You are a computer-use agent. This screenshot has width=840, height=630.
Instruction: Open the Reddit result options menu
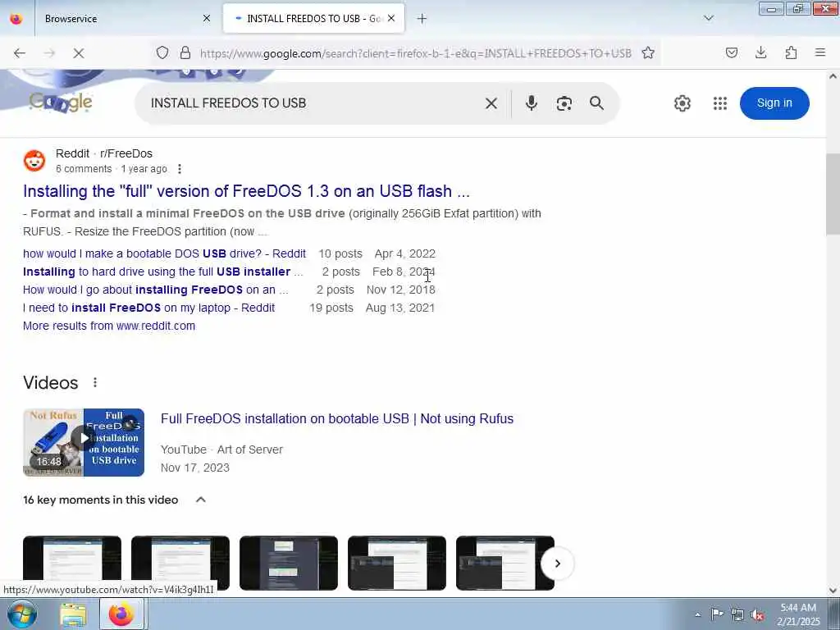coord(180,169)
